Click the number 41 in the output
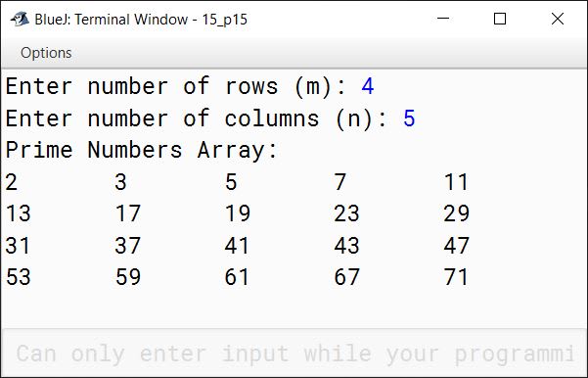 (237, 246)
